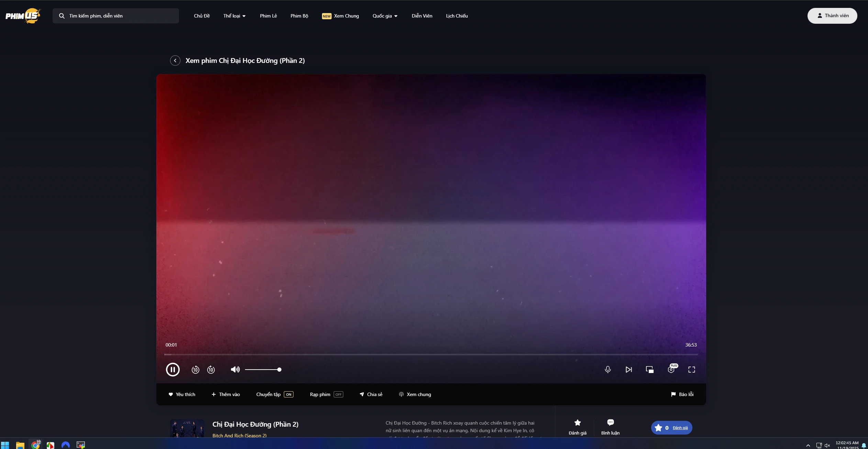Toggle Chuyển tập auto-next switch

(x=288, y=394)
